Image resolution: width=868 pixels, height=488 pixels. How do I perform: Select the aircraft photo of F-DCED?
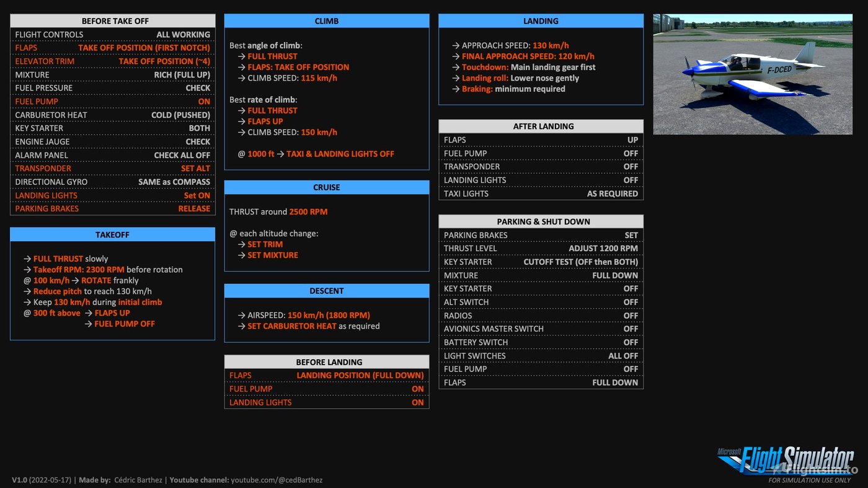752,74
